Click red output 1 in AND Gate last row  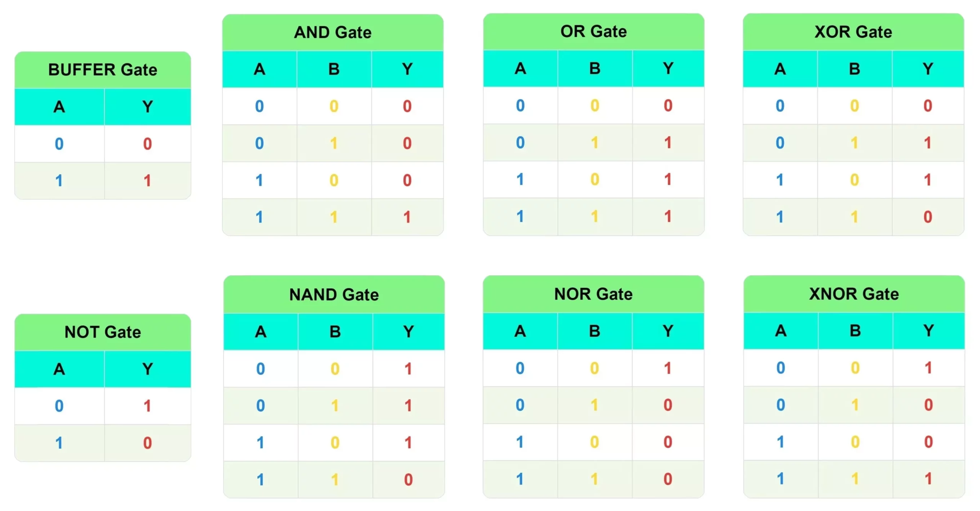tap(407, 217)
